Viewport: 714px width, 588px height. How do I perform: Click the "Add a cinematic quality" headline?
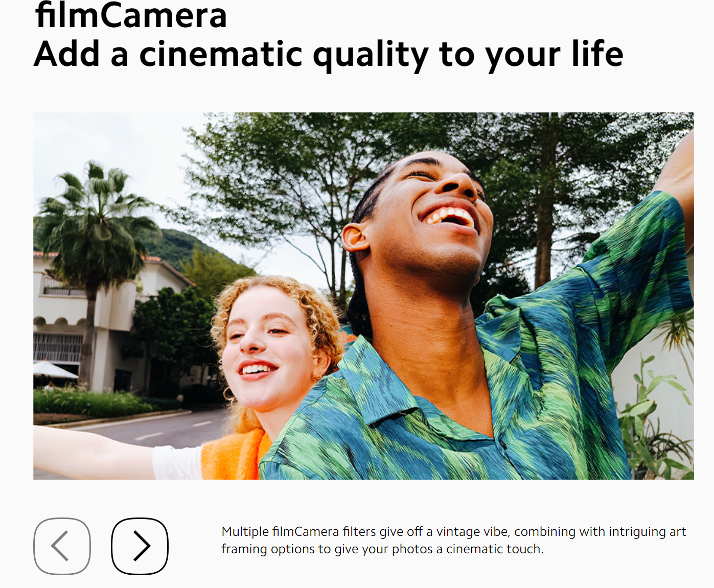(329, 55)
